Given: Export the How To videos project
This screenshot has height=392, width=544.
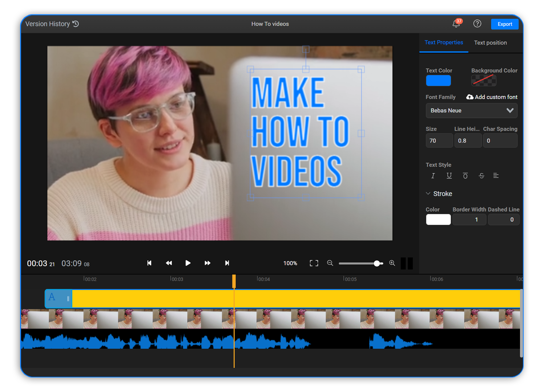Looking at the screenshot, I should pyautogui.click(x=505, y=24).
